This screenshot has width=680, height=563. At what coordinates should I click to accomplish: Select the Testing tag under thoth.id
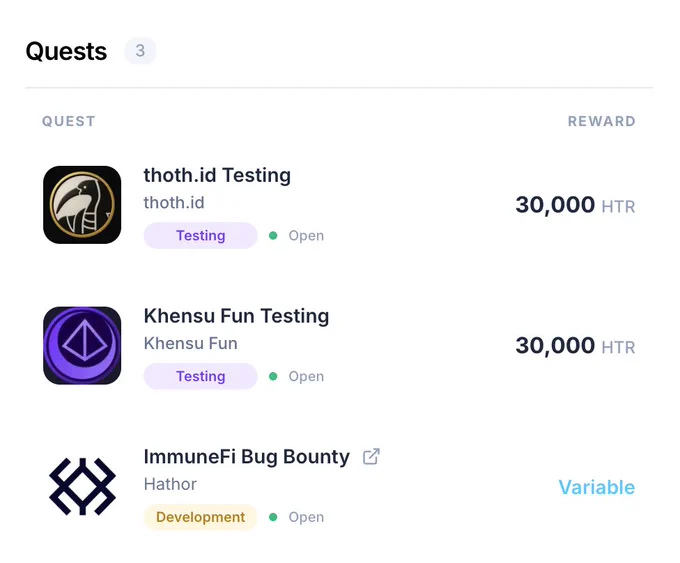[x=200, y=236]
